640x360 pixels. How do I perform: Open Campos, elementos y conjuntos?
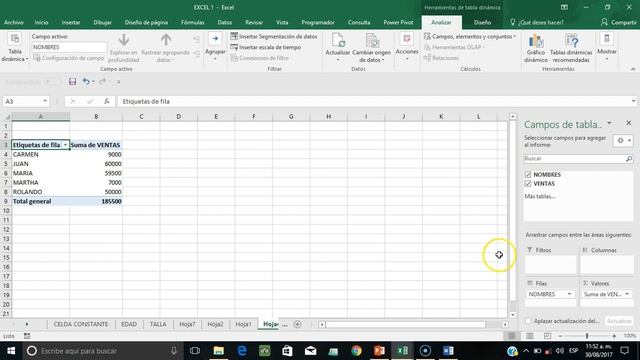[470, 36]
